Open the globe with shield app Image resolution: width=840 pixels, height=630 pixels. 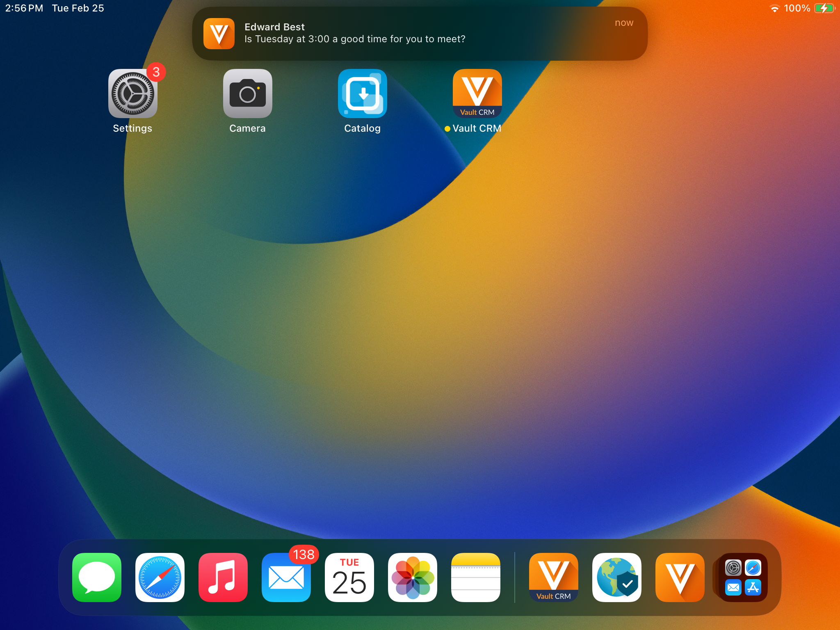click(x=617, y=577)
